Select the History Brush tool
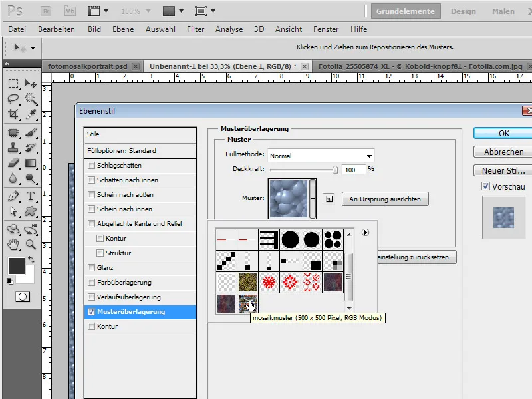This screenshot has height=399, width=532. tap(31, 148)
